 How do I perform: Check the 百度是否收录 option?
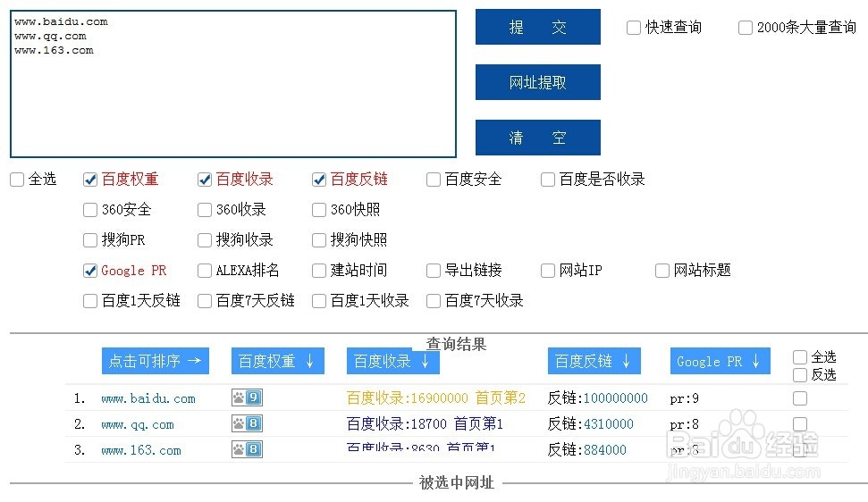tap(548, 180)
